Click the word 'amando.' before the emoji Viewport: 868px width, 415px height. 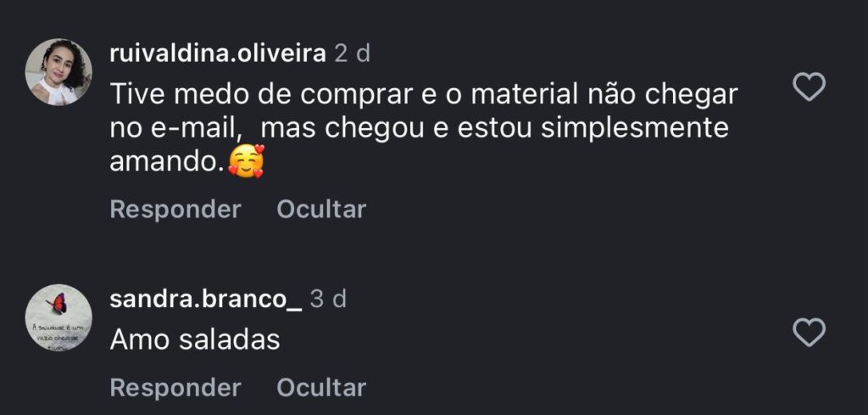pyautogui.click(x=166, y=162)
